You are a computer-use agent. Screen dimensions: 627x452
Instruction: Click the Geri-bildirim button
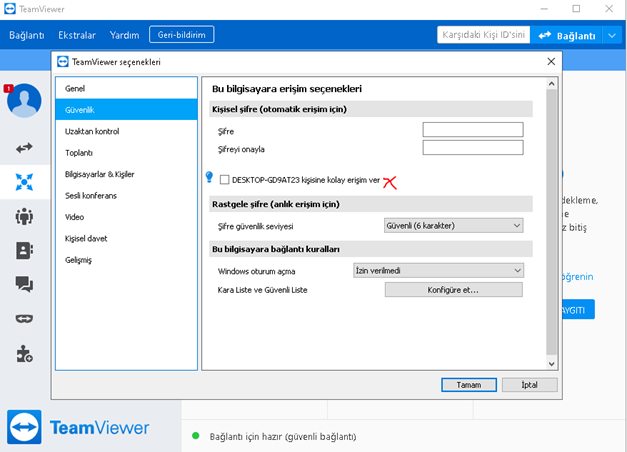pos(182,34)
